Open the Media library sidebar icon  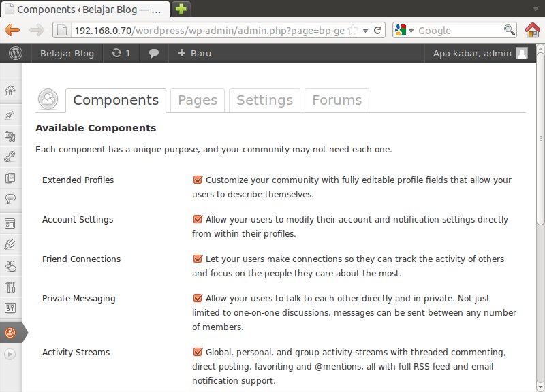(x=10, y=136)
